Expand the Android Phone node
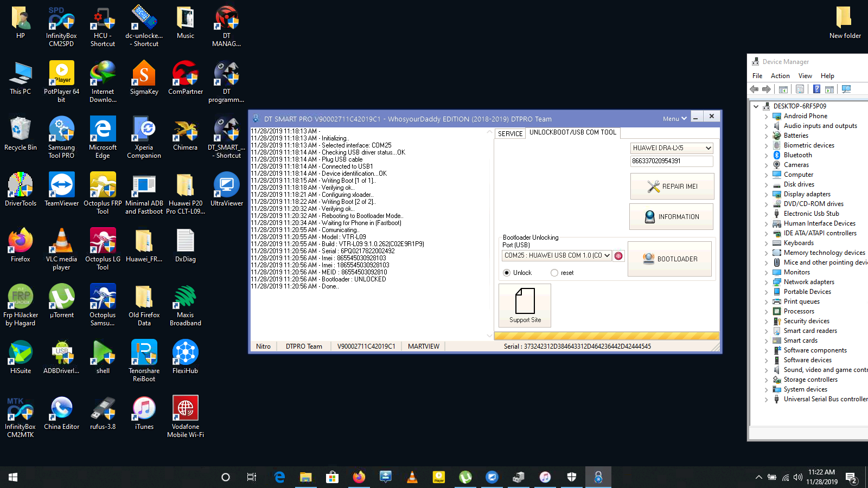868x488 pixels. click(x=766, y=116)
